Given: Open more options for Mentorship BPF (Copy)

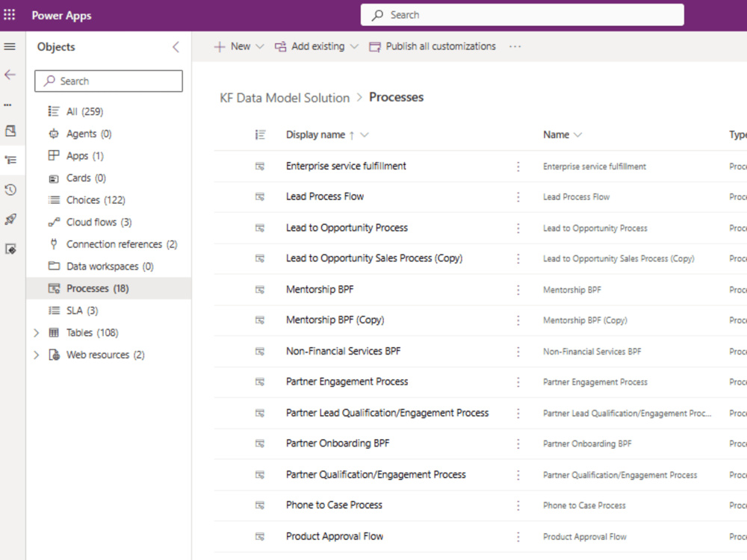Looking at the screenshot, I should click(x=518, y=320).
